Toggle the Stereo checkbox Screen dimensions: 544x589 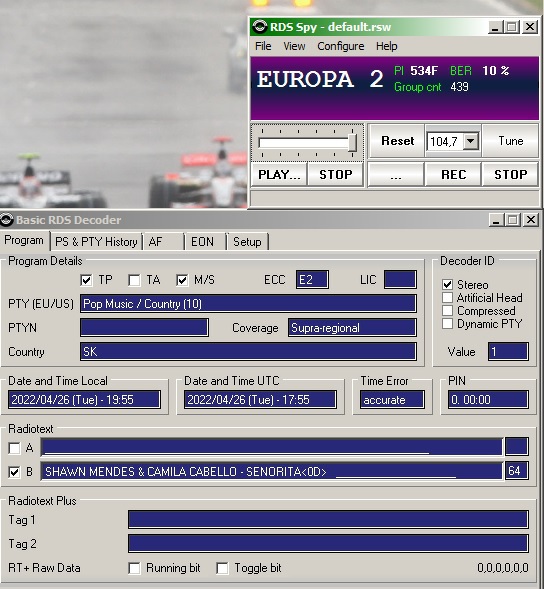pos(447,284)
